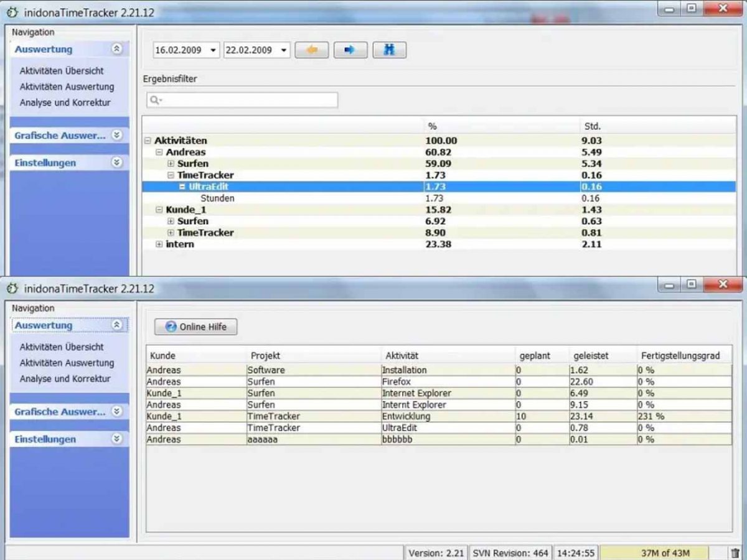Open the end date dropdown 22.02.2009
Viewport: 747px width, 560px height.
(x=284, y=50)
